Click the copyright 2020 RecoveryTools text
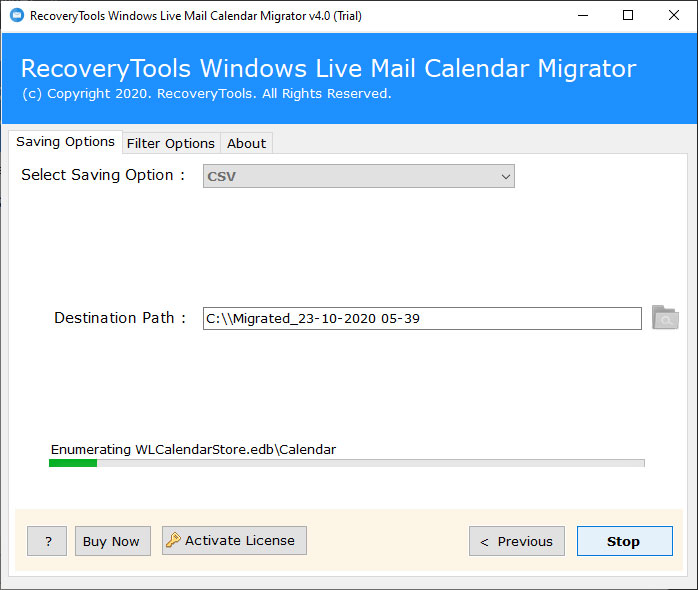698x590 pixels. point(207,94)
